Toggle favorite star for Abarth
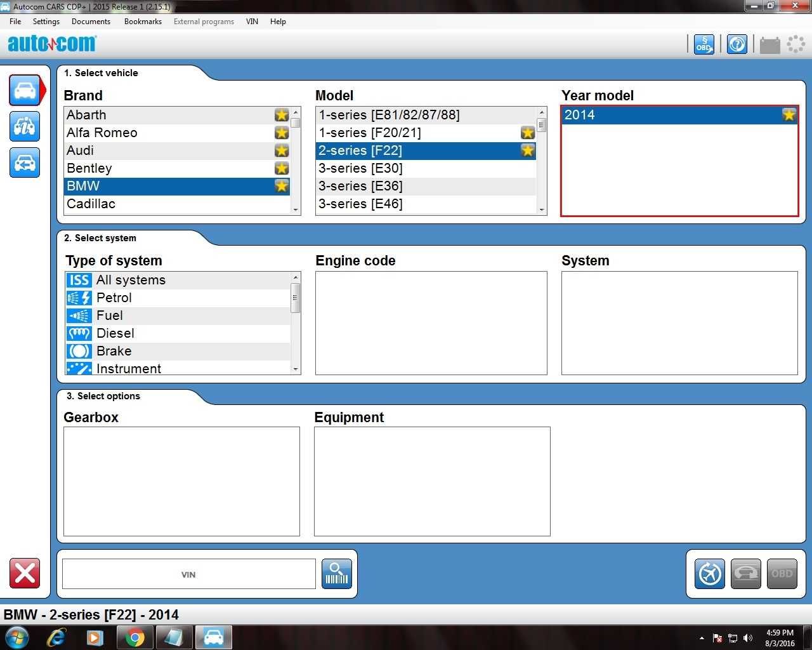Image resolution: width=812 pixels, height=650 pixels. coord(282,115)
